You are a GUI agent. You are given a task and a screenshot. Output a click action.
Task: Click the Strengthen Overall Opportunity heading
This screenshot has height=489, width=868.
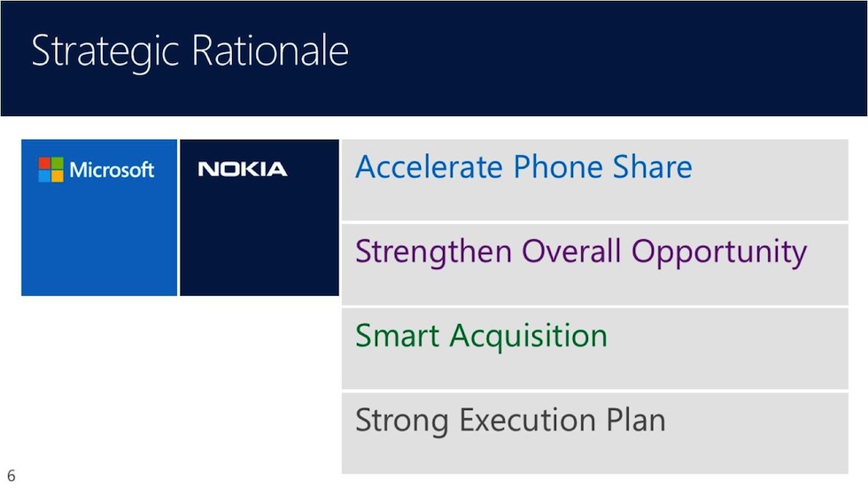point(580,252)
